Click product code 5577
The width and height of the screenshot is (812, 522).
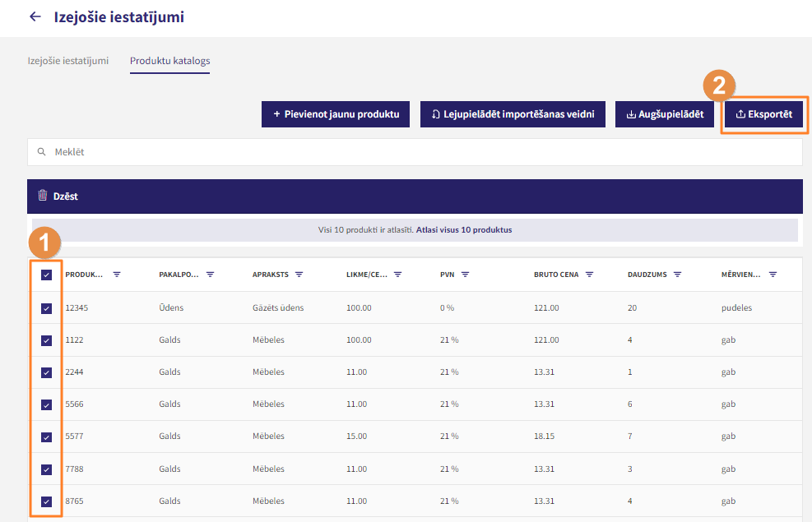(74, 437)
